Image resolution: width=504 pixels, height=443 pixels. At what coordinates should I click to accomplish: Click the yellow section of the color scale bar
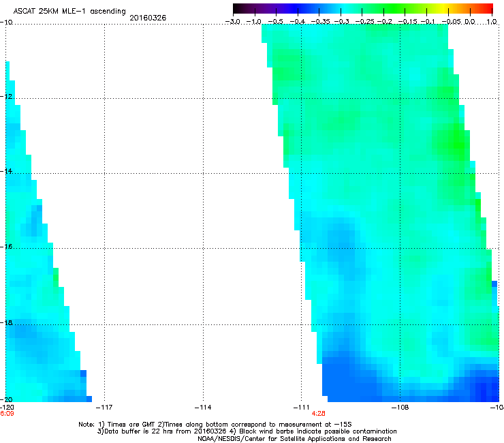[x=445, y=9]
